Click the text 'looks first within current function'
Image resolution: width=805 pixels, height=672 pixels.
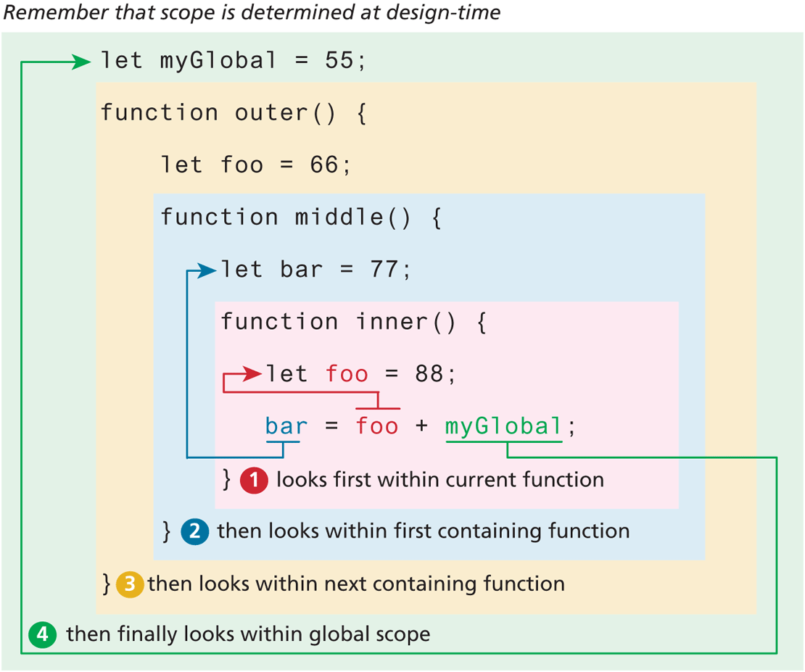tap(439, 480)
